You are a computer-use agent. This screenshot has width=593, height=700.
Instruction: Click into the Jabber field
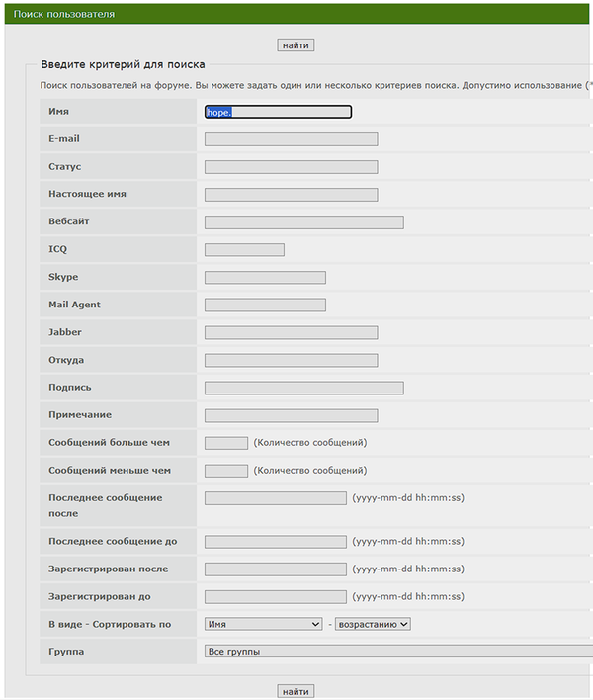coord(291,332)
